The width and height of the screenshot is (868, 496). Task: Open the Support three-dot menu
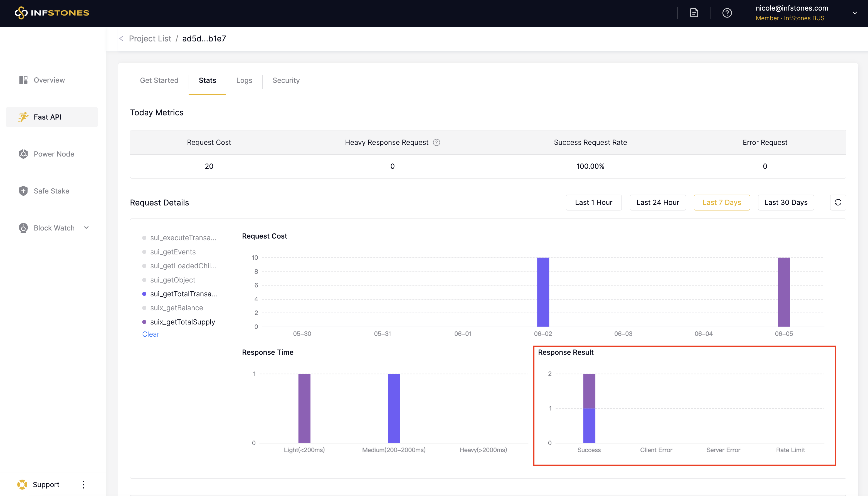click(83, 484)
